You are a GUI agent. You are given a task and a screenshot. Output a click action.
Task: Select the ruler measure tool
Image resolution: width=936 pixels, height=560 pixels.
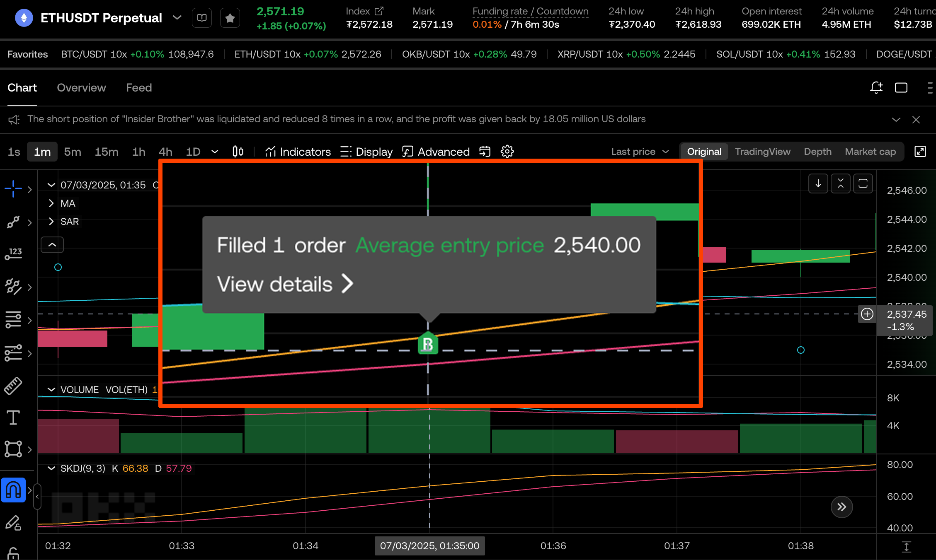tap(13, 386)
